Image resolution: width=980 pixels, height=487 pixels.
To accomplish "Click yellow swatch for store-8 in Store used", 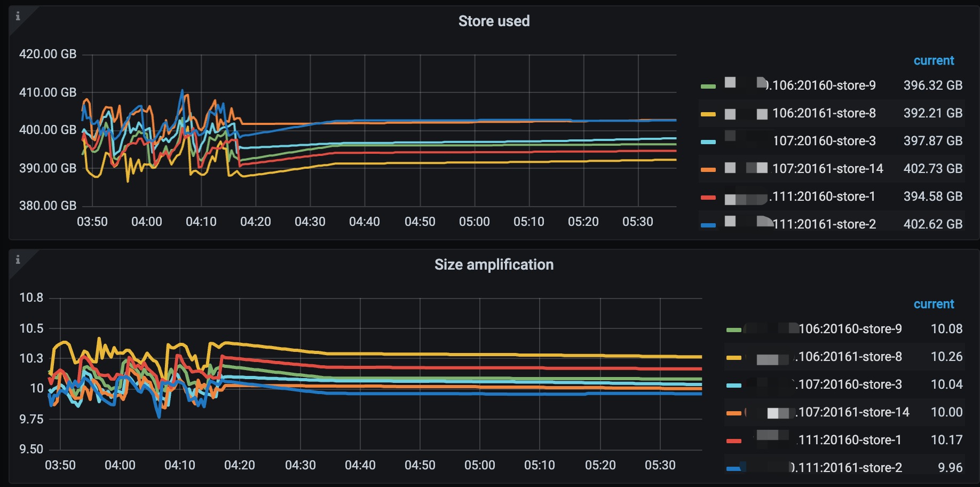I will 708,114.
